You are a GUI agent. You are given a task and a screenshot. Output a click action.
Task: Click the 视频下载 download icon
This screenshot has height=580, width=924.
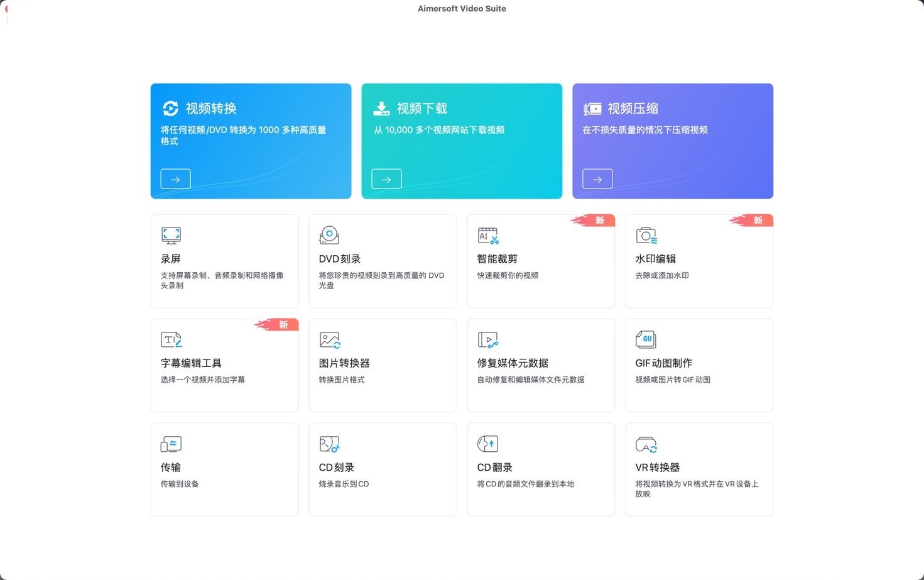[x=381, y=109]
